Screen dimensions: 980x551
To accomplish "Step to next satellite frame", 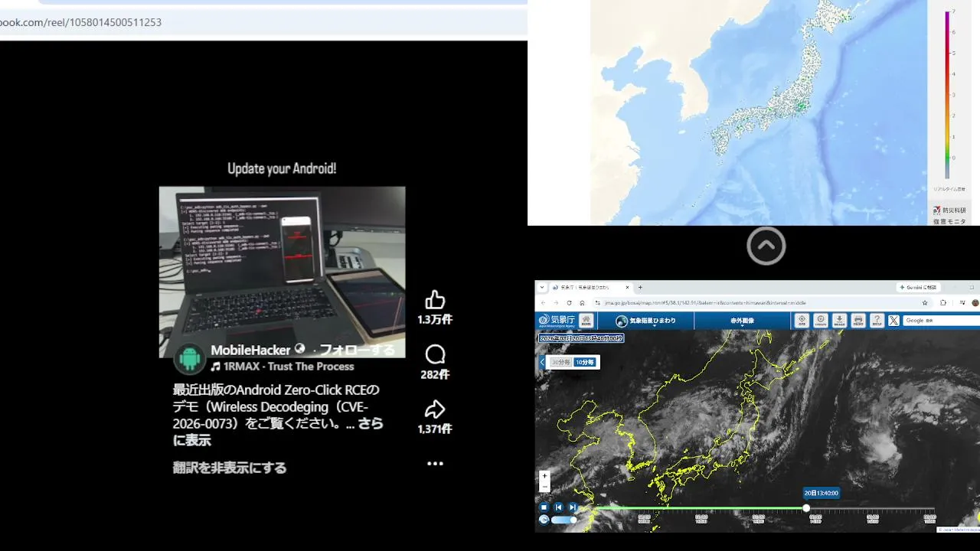I will click(573, 507).
